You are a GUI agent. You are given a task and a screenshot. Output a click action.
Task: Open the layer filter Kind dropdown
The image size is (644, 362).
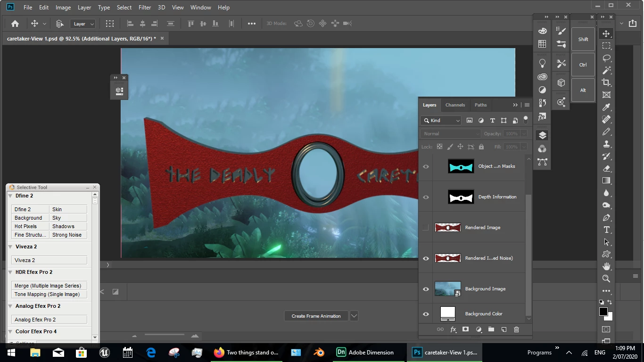[x=441, y=121]
